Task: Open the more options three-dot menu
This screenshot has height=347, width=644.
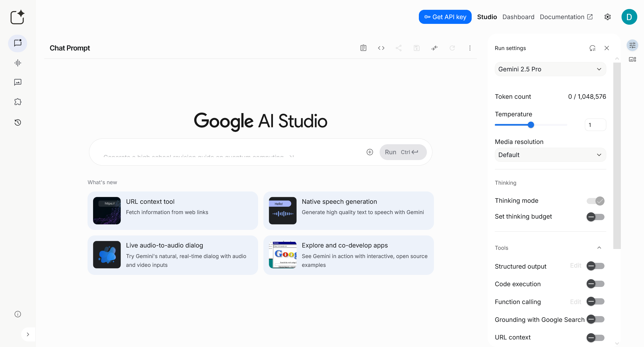Action: tap(470, 48)
